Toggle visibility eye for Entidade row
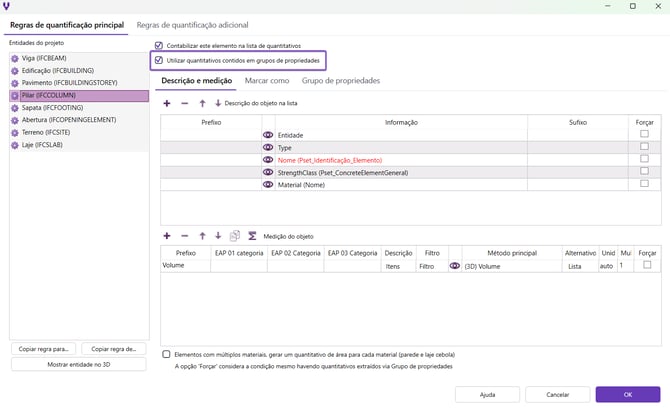 click(268, 135)
